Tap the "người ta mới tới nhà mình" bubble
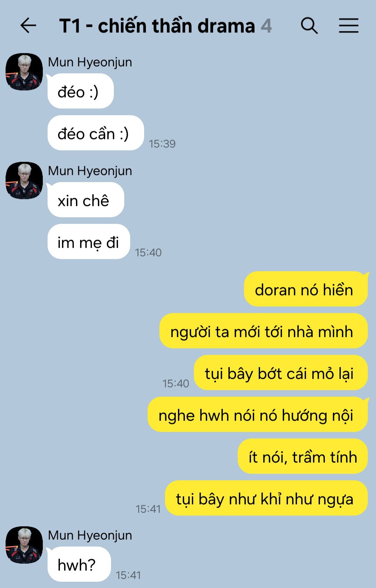This screenshot has height=588, width=376. pyautogui.click(x=264, y=331)
